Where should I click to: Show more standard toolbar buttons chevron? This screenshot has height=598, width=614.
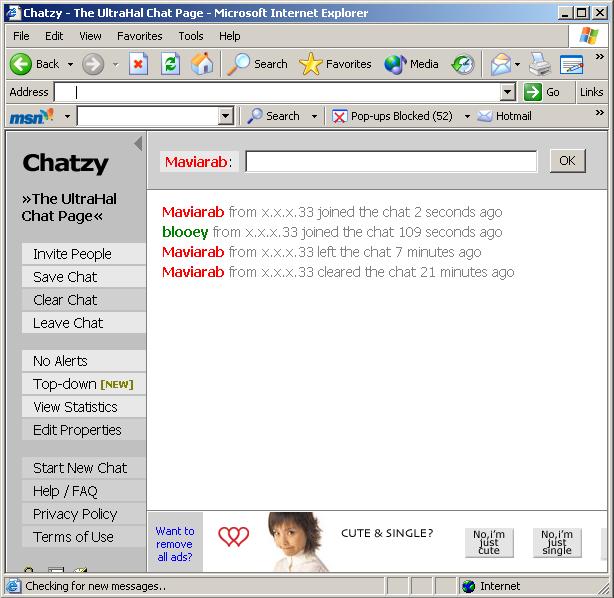pos(600,57)
